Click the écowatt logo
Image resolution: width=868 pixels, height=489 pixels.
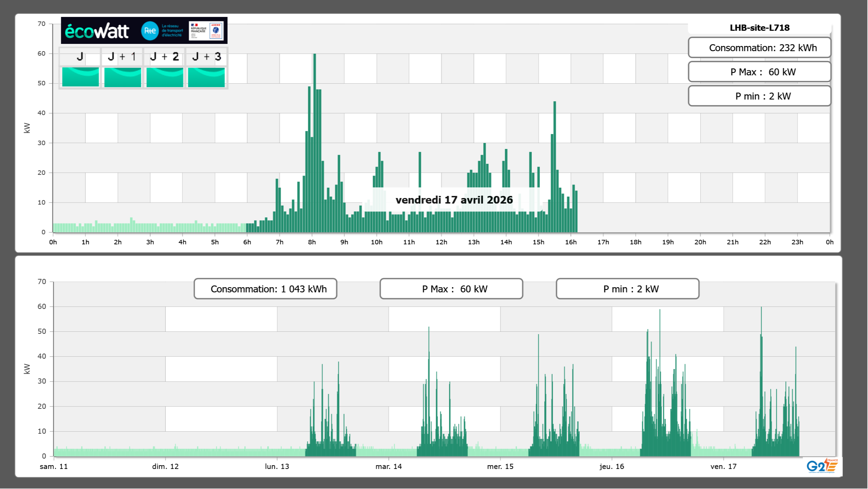coord(97,31)
